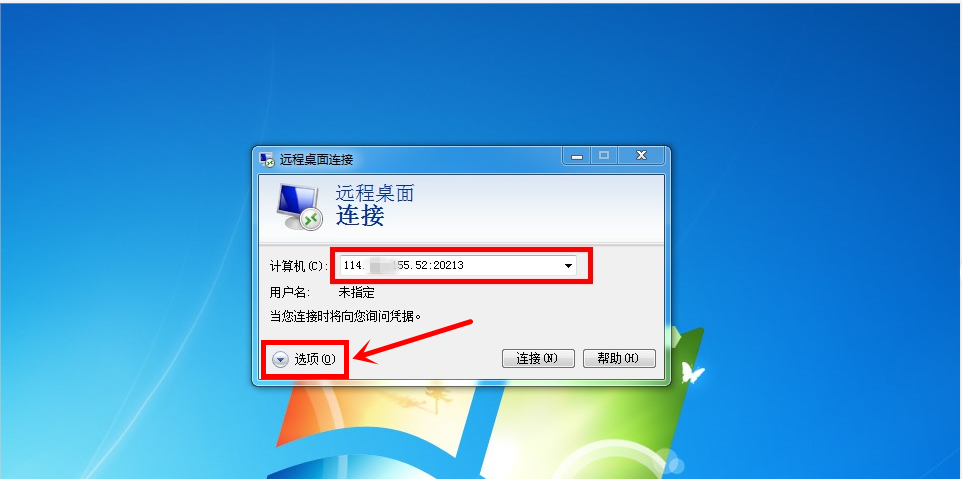962x479 pixels.
Task: Click the white butterfly on the wallpaper
Action: click(692, 373)
